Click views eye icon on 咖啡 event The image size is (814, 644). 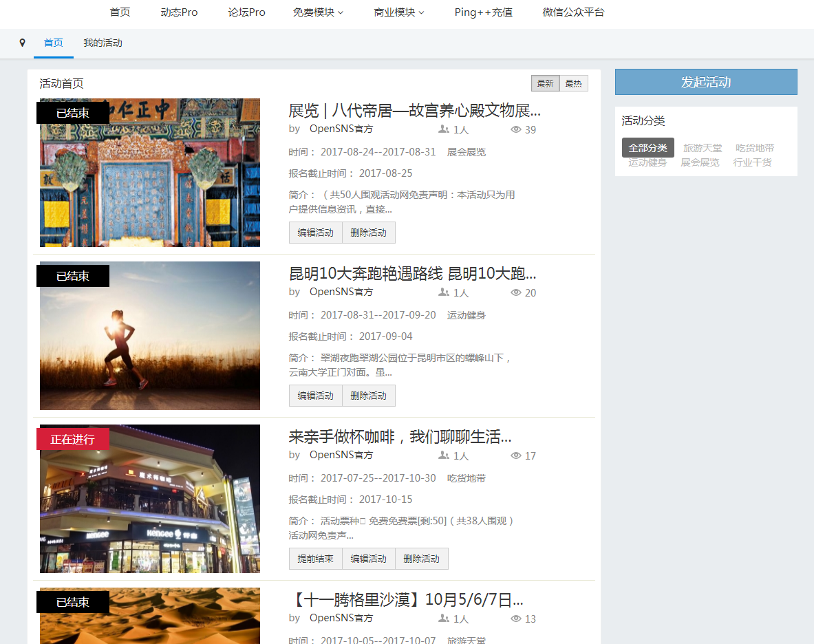pyautogui.click(x=515, y=455)
